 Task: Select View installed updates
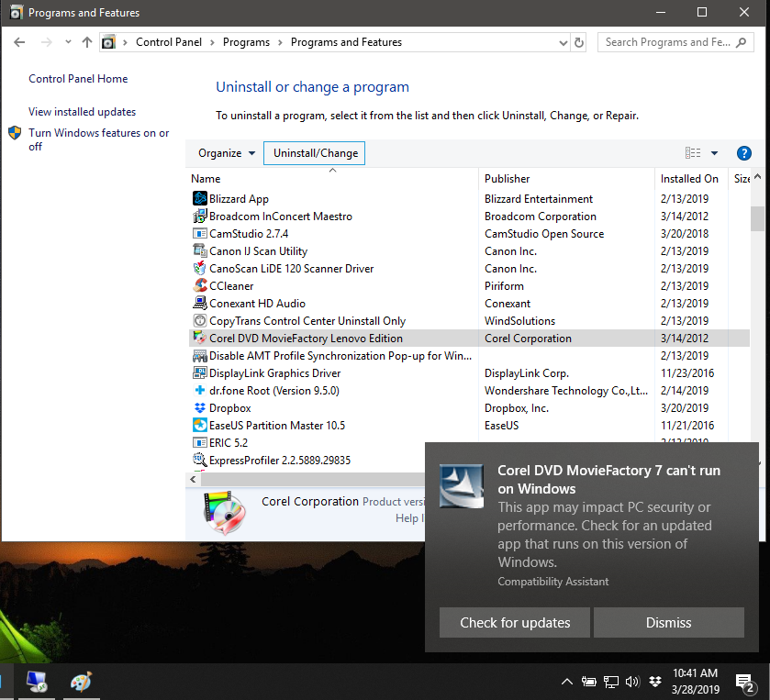pyautogui.click(x=81, y=111)
